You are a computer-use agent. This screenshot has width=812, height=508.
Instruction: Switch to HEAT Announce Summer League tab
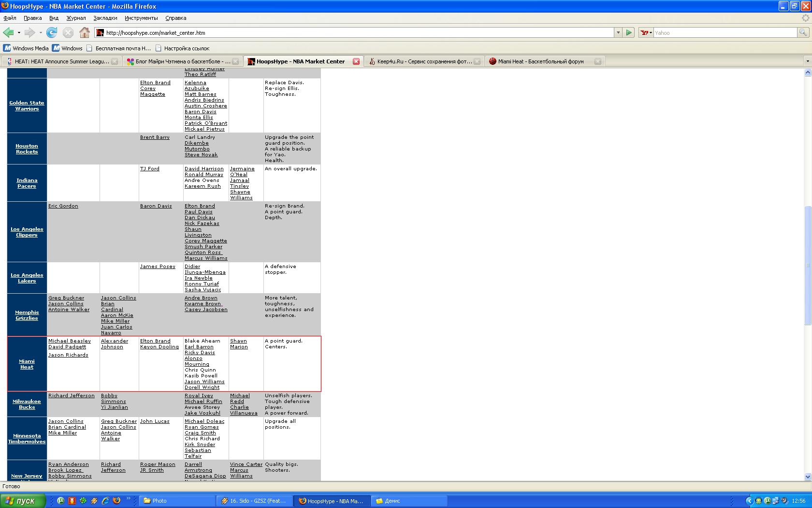[61, 61]
